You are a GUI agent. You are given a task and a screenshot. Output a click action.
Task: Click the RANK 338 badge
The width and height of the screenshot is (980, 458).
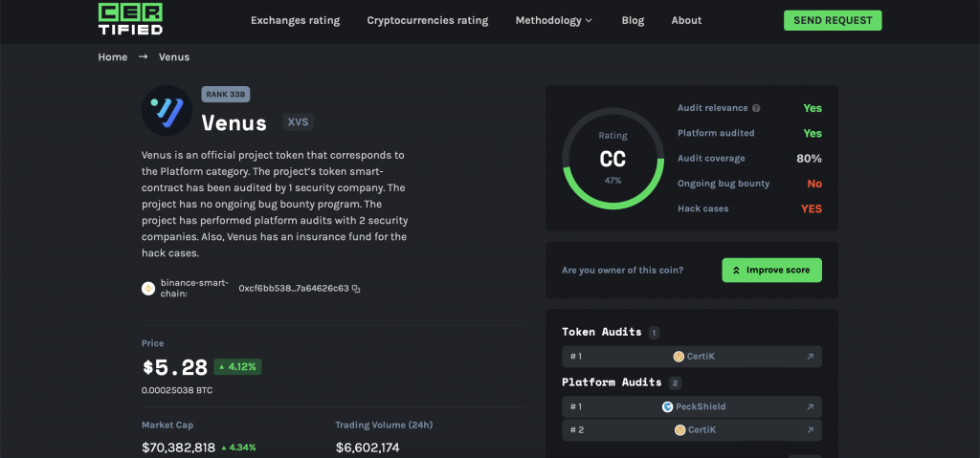coord(226,95)
